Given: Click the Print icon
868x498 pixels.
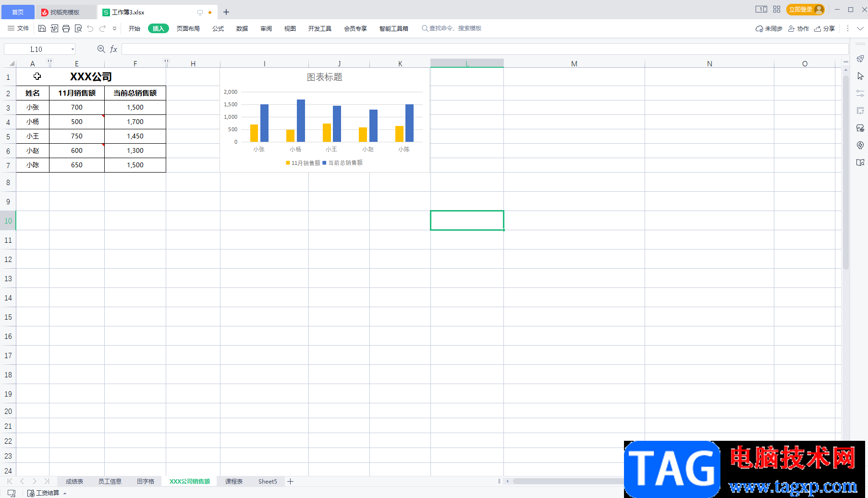Looking at the screenshot, I should click(x=66, y=28).
